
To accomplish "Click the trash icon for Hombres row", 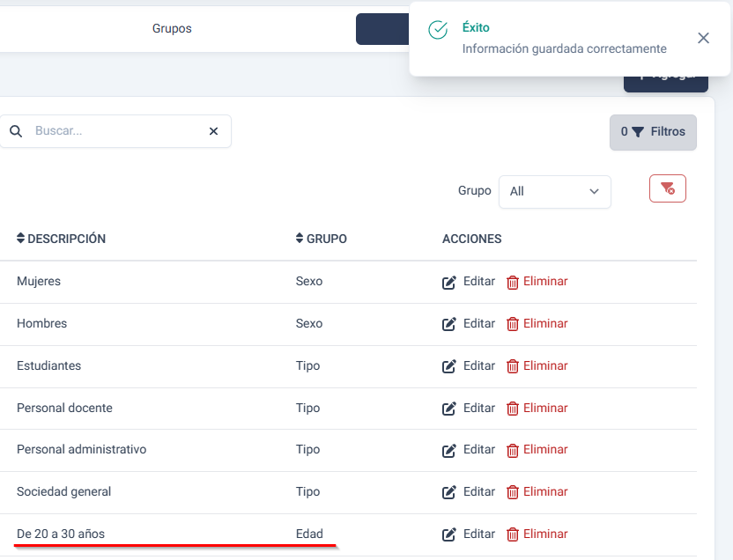I will 513,324.
